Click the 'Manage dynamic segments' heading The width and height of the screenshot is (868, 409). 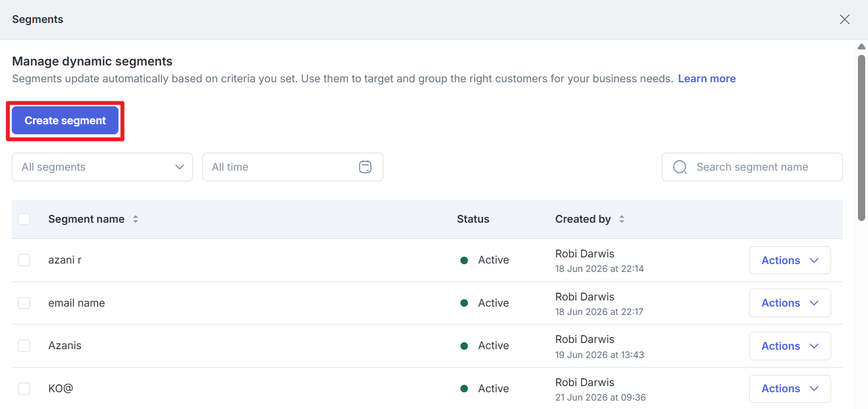point(92,62)
